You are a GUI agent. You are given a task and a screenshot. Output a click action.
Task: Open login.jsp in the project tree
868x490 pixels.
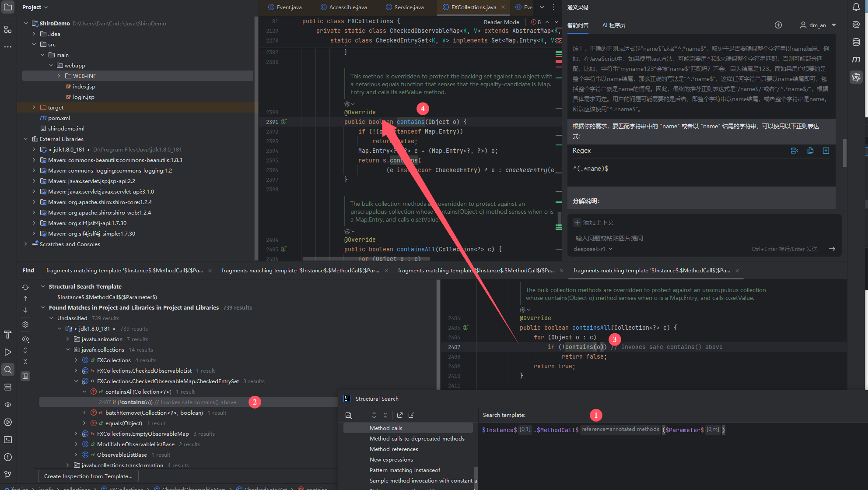click(80, 97)
